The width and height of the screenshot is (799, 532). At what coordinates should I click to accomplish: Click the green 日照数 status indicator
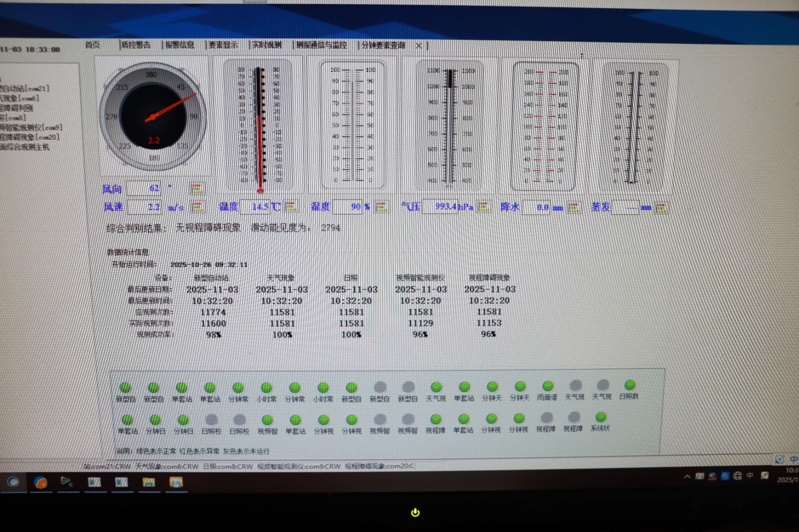630,385
